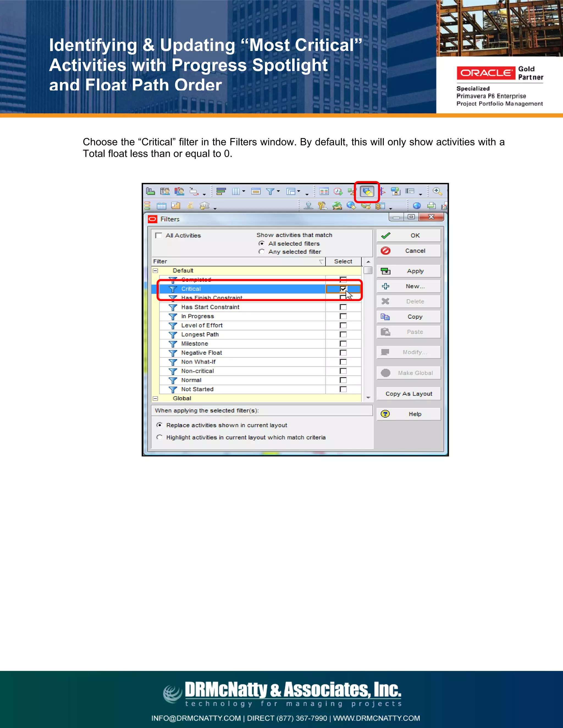The height and width of the screenshot is (728, 563).
Task: Click the Columns toolbar icon
Action: pos(236,191)
